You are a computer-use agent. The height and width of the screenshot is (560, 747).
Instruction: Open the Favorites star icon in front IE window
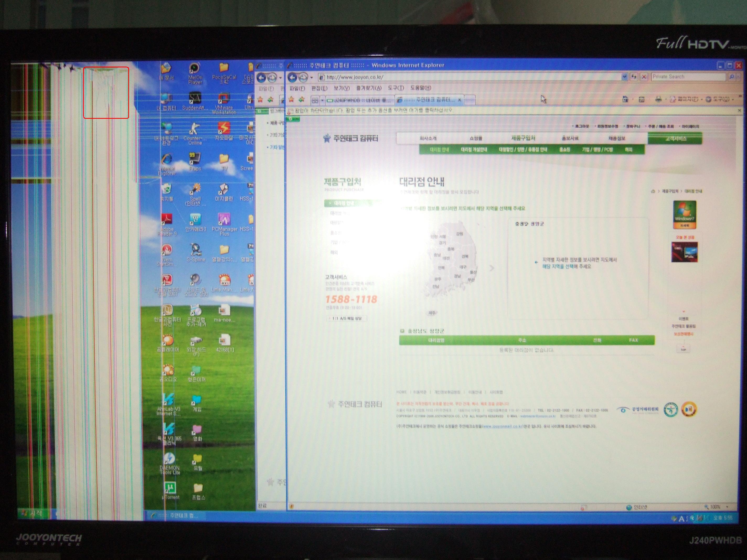[x=292, y=100]
